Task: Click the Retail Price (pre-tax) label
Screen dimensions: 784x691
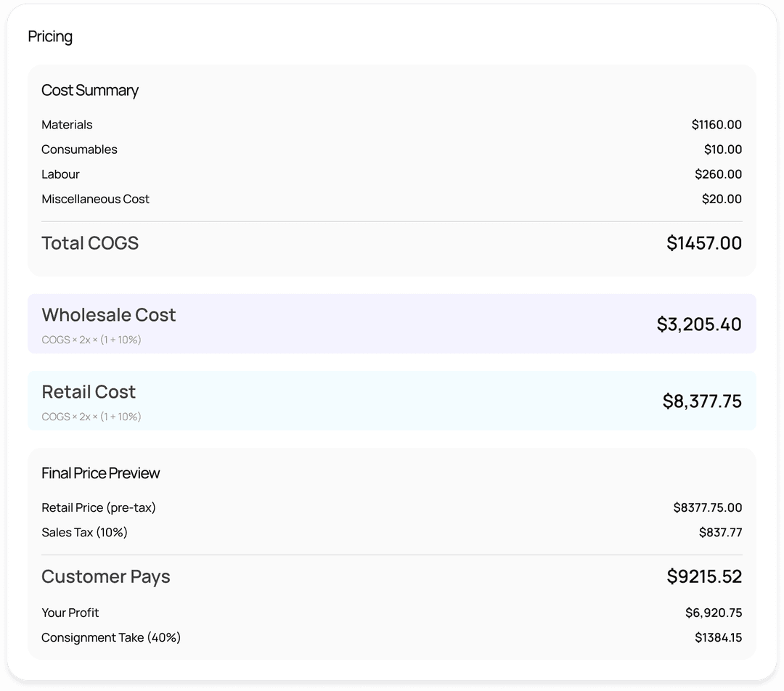Action: click(x=99, y=508)
